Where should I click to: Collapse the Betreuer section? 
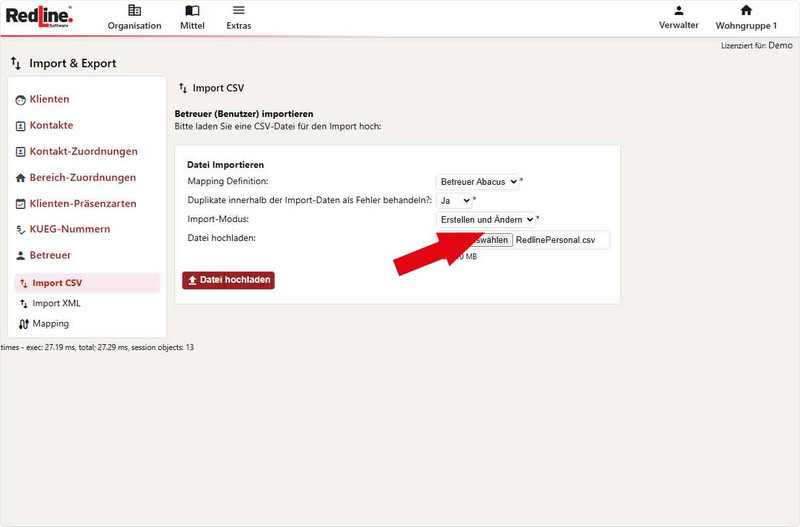[50, 255]
